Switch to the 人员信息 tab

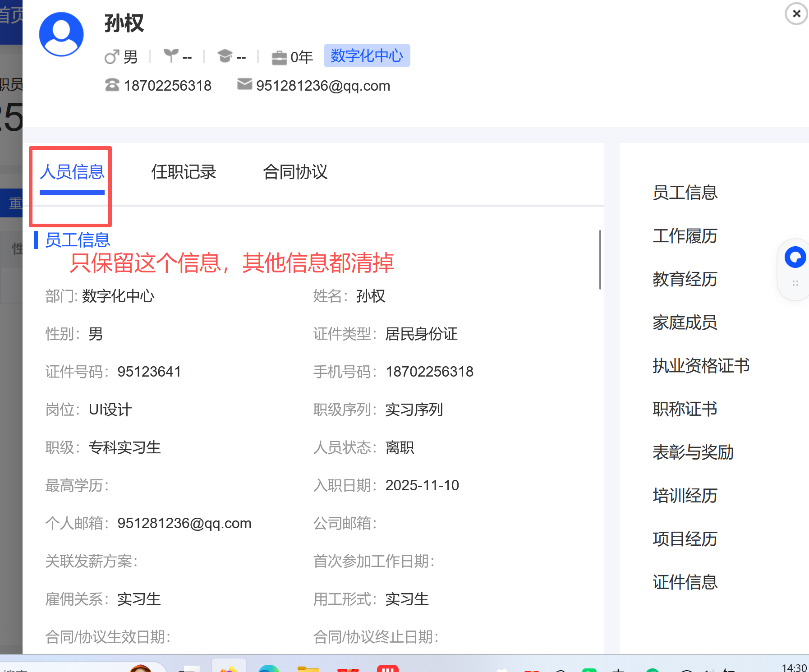click(x=72, y=172)
